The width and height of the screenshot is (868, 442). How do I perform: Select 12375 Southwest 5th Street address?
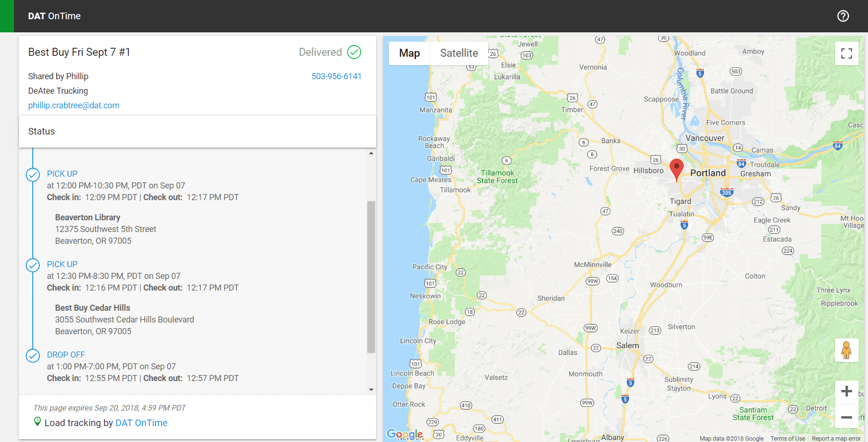[x=105, y=229]
